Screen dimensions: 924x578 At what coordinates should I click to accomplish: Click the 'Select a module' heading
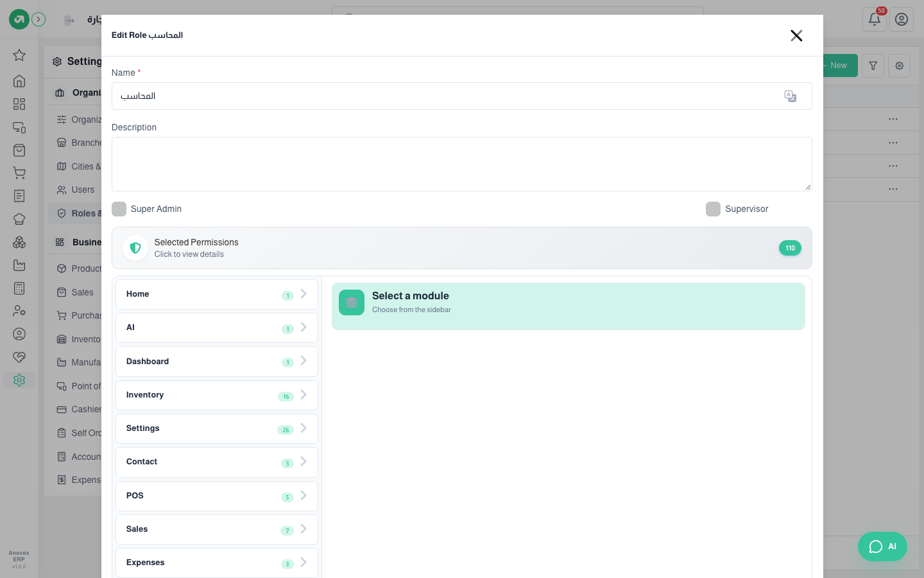coord(411,296)
